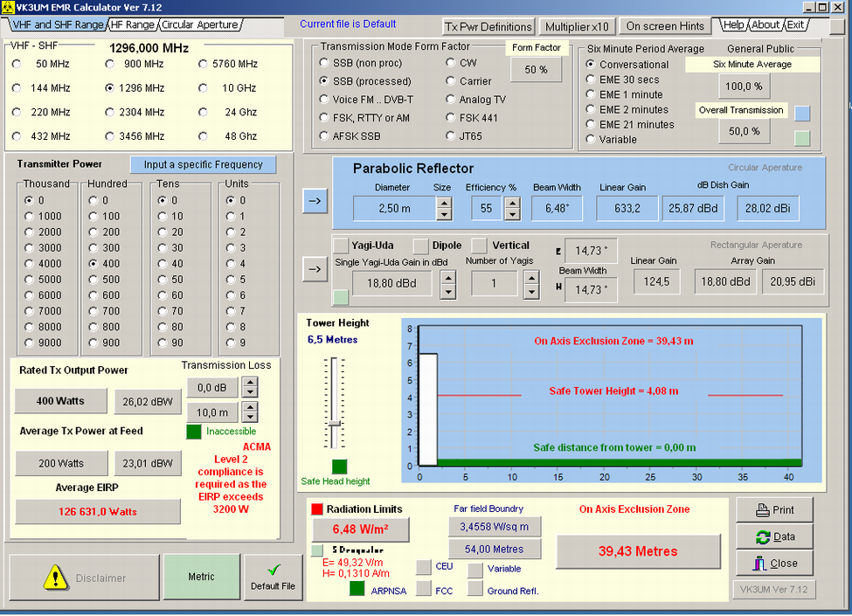Click the red Radiation Limits indicator square
Viewport: 852px width, 616px height.
click(x=317, y=509)
